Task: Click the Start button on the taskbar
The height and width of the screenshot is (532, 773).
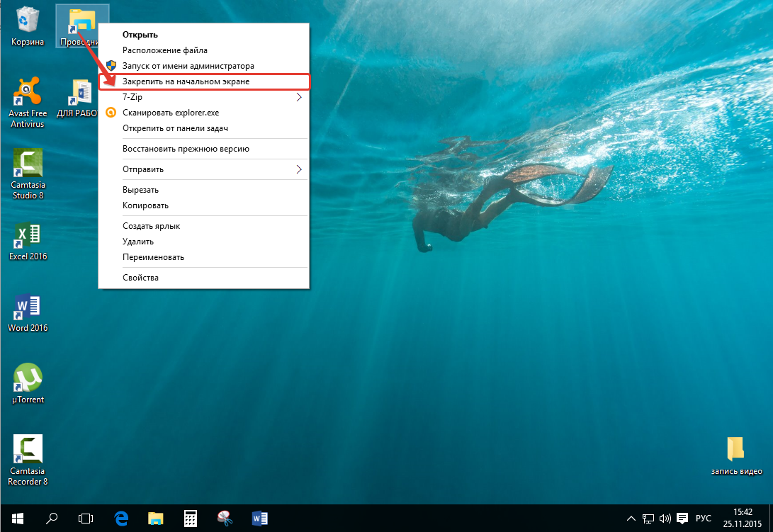Action: click(x=17, y=518)
